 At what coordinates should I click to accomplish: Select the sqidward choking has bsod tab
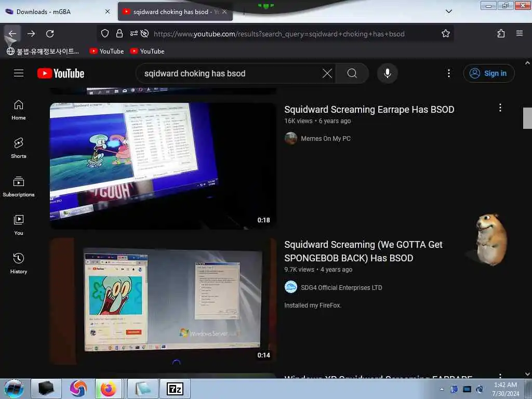(x=175, y=11)
